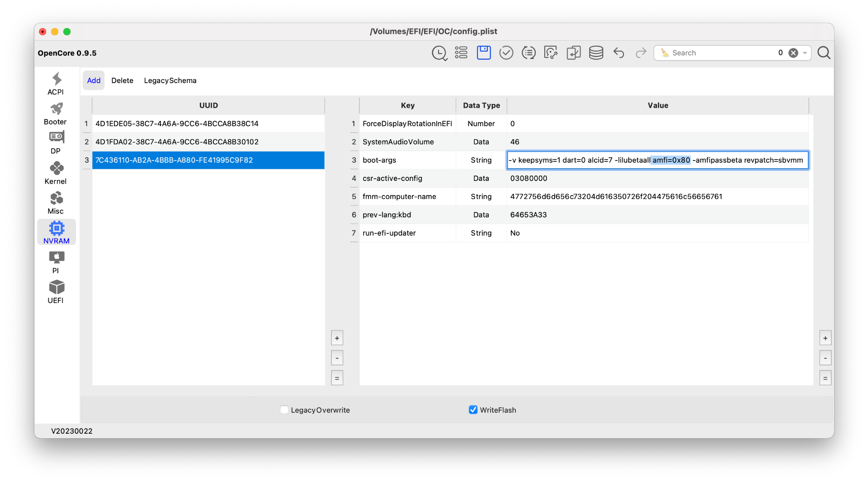This screenshot has height=483, width=868.
Task: Click the Value column header
Action: coord(657,105)
